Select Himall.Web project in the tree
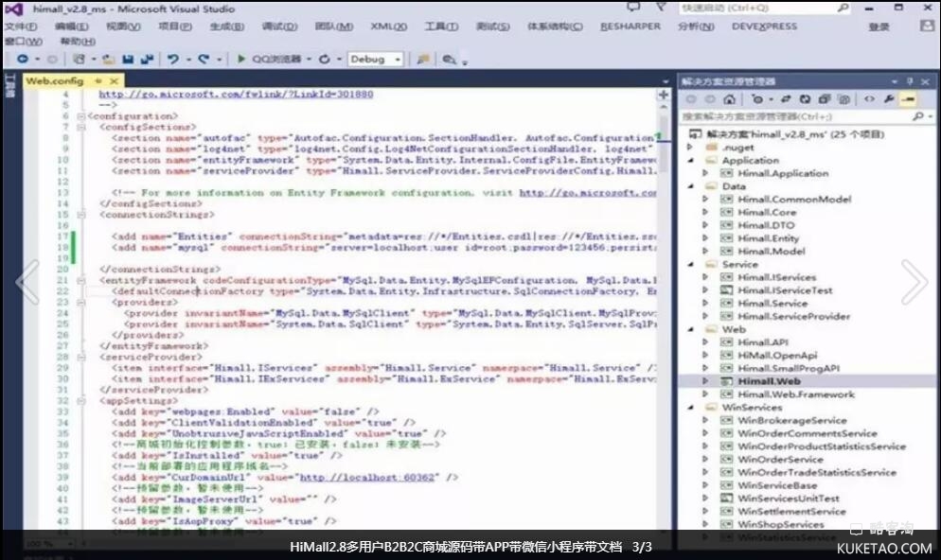Viewport: 941px width, 560px height. click(x=769, y=381)
